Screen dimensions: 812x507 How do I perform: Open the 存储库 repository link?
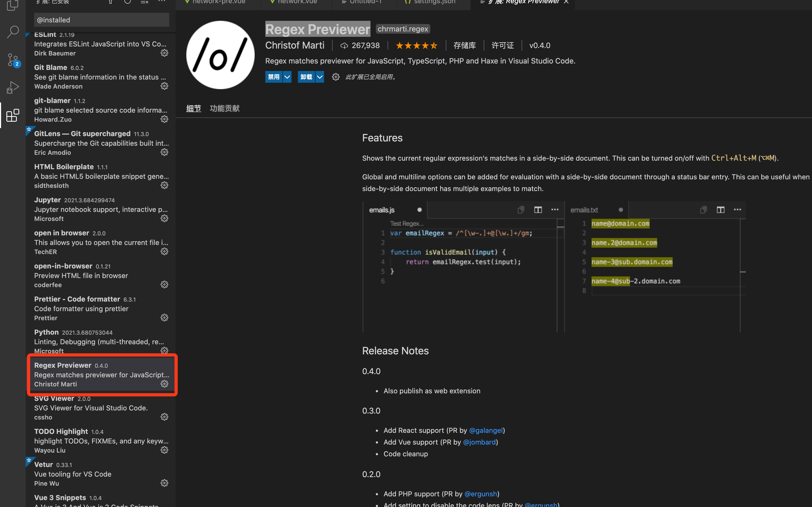click(464, 46)
